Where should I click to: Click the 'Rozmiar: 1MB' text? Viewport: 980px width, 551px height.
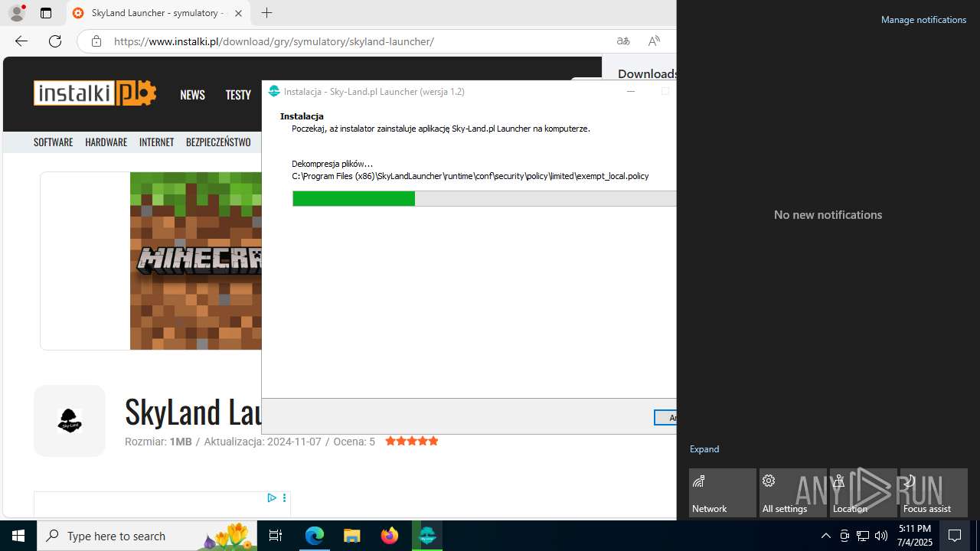158,442
